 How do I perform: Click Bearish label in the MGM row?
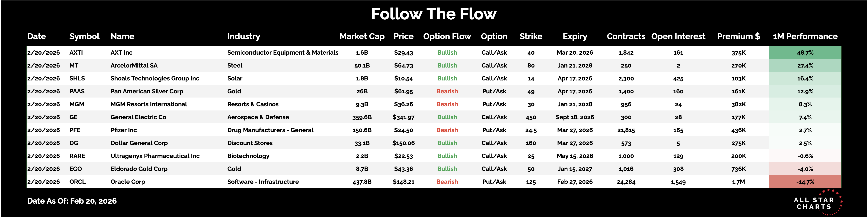pos(447,104)
